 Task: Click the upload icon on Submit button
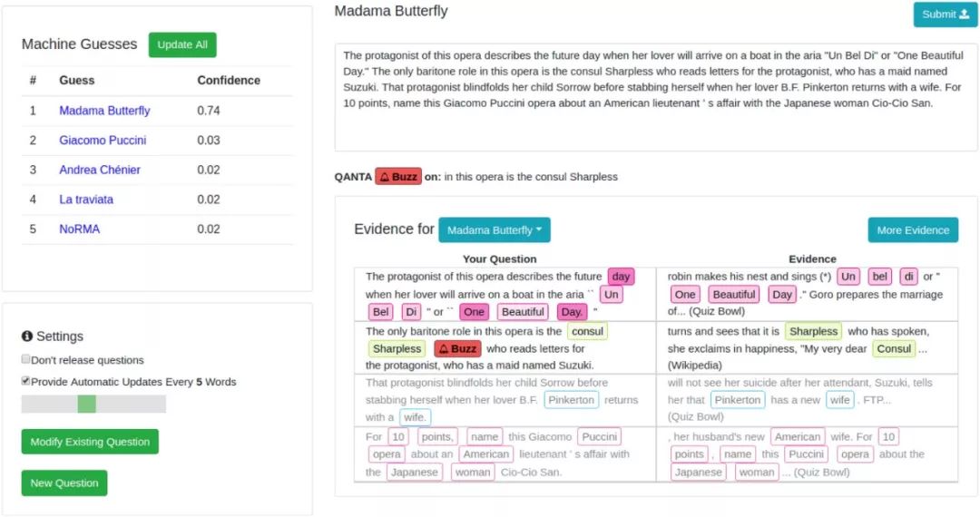(x=964, y=14)
